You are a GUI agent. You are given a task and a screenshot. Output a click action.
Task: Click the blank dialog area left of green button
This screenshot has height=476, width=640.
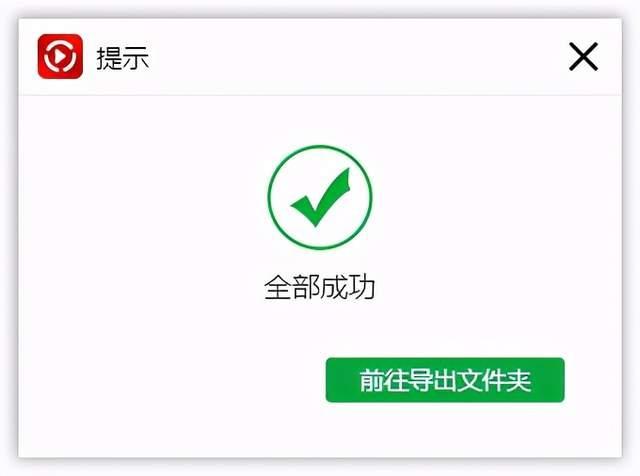coord(171,380)
